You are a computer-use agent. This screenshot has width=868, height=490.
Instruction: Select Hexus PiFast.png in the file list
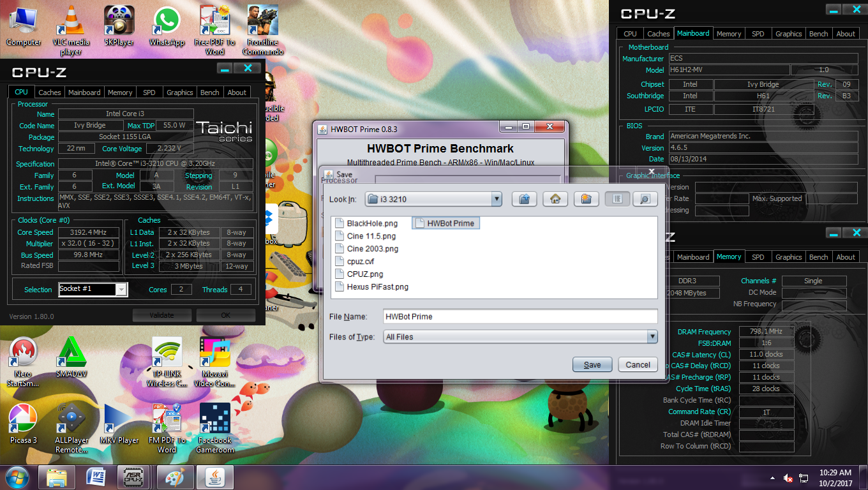pyautogui.click(x=371, y=287)
